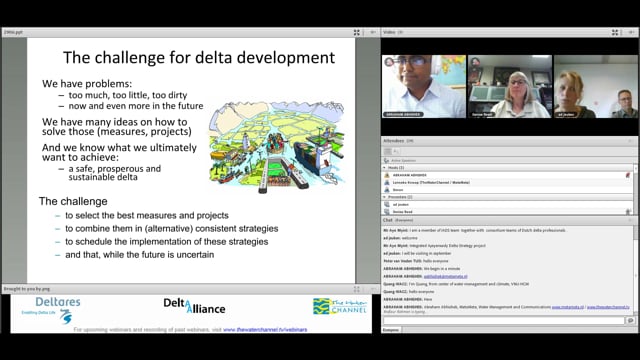Open the Everyone chat tab

click(x=391, y=330)
